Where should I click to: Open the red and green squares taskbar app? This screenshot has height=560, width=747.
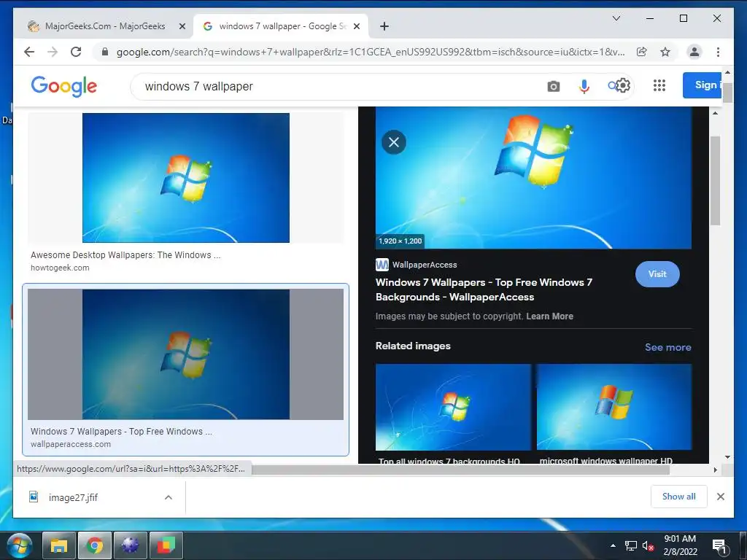(166, 545)
